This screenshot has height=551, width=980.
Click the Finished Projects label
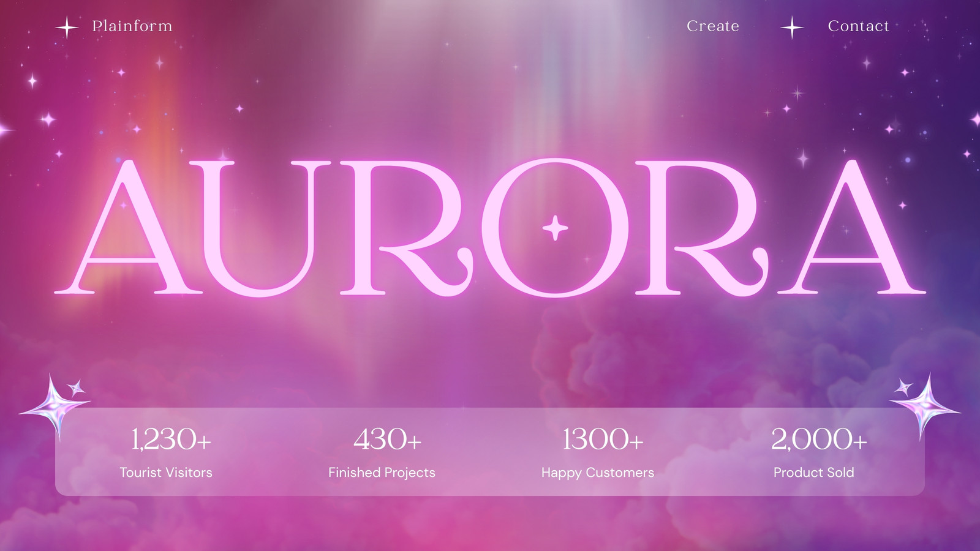pyautogui.click(x=382, y=473)
